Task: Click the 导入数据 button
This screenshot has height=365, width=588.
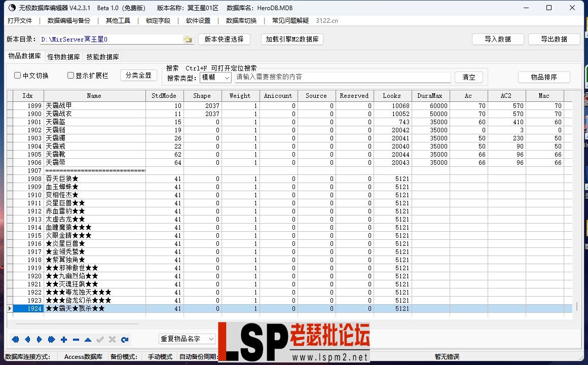Action: click(x=498, y=39)
